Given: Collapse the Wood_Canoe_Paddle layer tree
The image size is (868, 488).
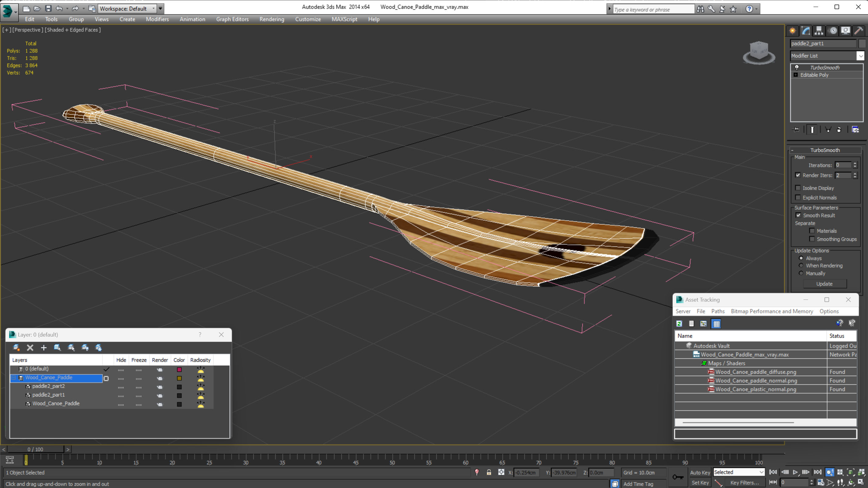Looking at the screenshot, I should click(13, 378).
